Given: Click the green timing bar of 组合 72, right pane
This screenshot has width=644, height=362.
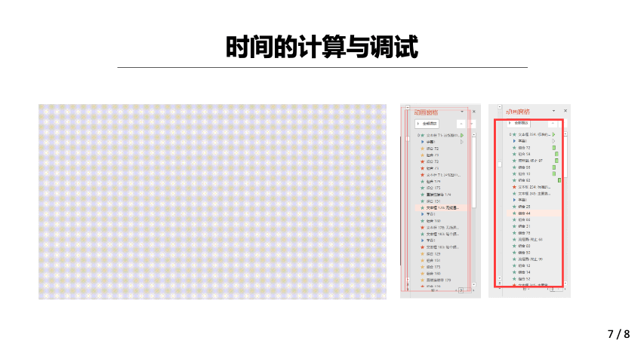Looking at the screenshot, I should click(x=554, y=148).
